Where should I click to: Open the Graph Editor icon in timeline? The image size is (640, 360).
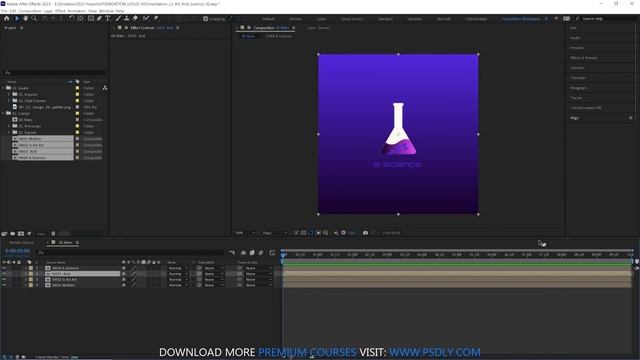pyautogui.click(x=272, y=253)
